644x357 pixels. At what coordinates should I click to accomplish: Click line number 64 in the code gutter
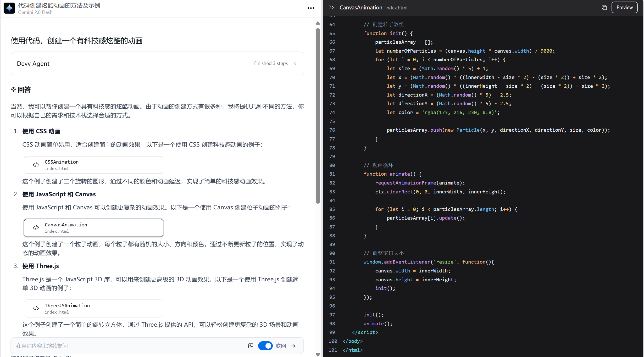point(332,24)
